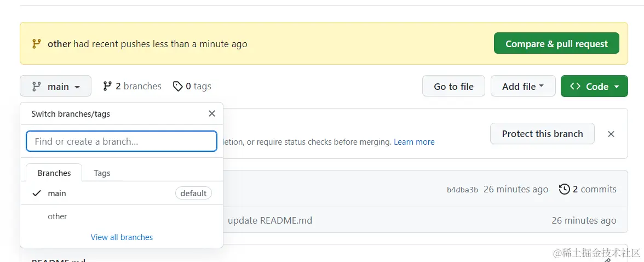Click checkmark next to main branch
This screenshot has height=262, width=644.
pos(37,193)
